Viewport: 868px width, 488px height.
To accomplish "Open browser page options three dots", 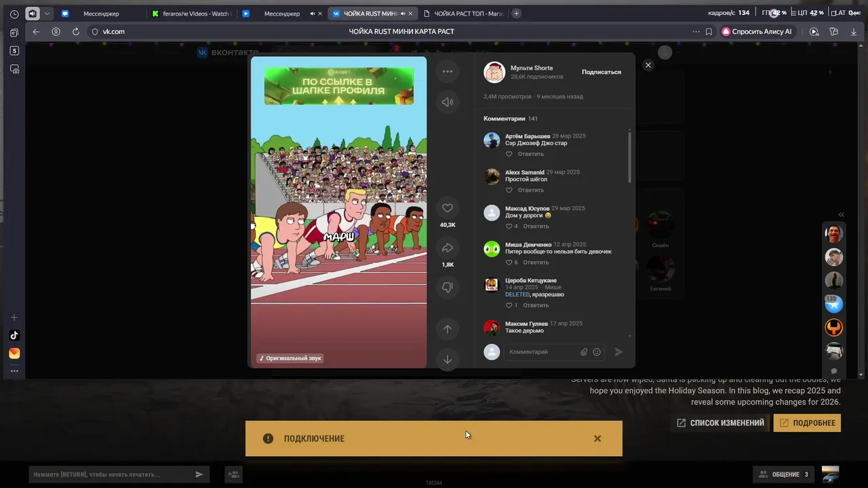I will pyautogui.click(x=696, y=32).
